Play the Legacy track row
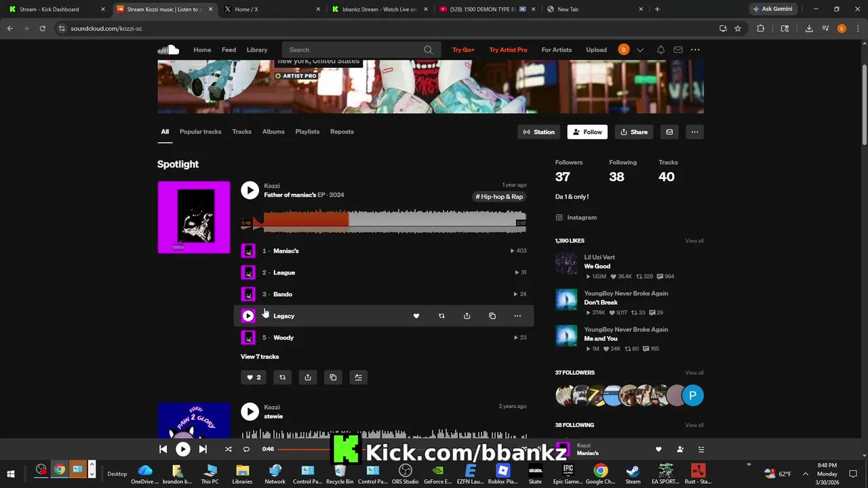This screenshot has width=868, height=488. pos(248,316)
